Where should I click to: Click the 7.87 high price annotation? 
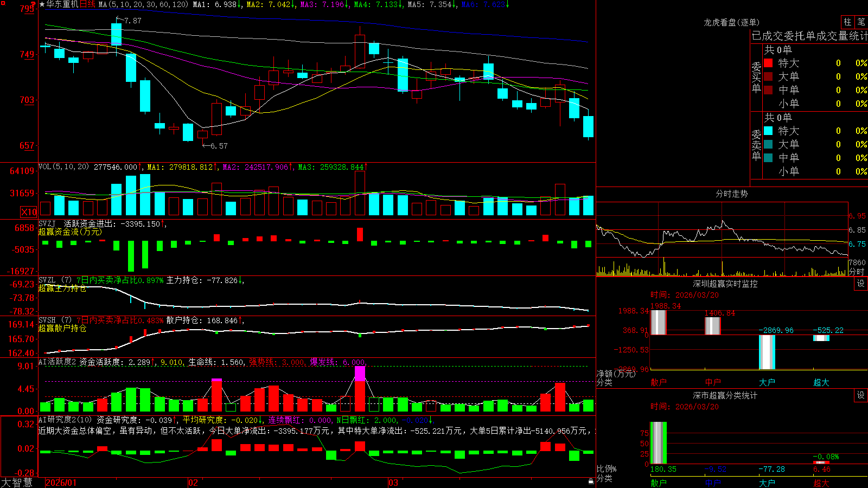[x=132, y=21]
